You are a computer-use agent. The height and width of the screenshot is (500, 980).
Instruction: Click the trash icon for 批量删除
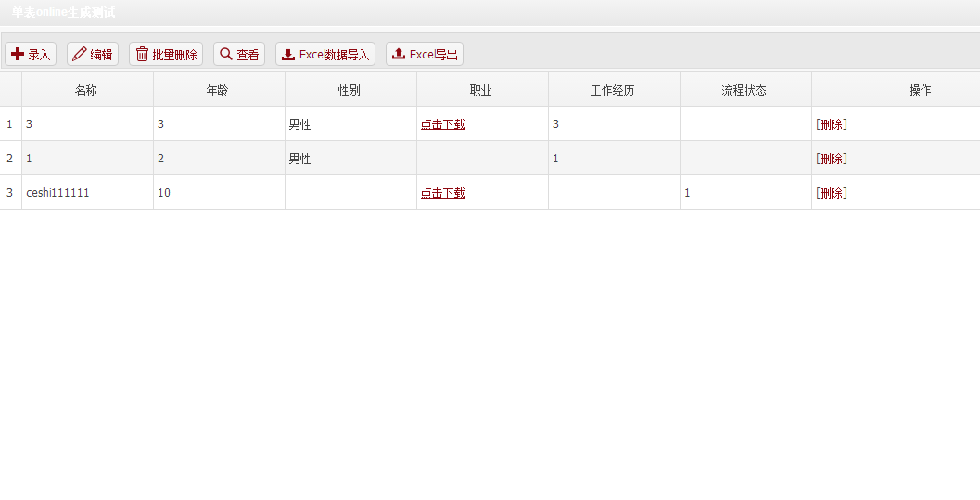[142, 54]
